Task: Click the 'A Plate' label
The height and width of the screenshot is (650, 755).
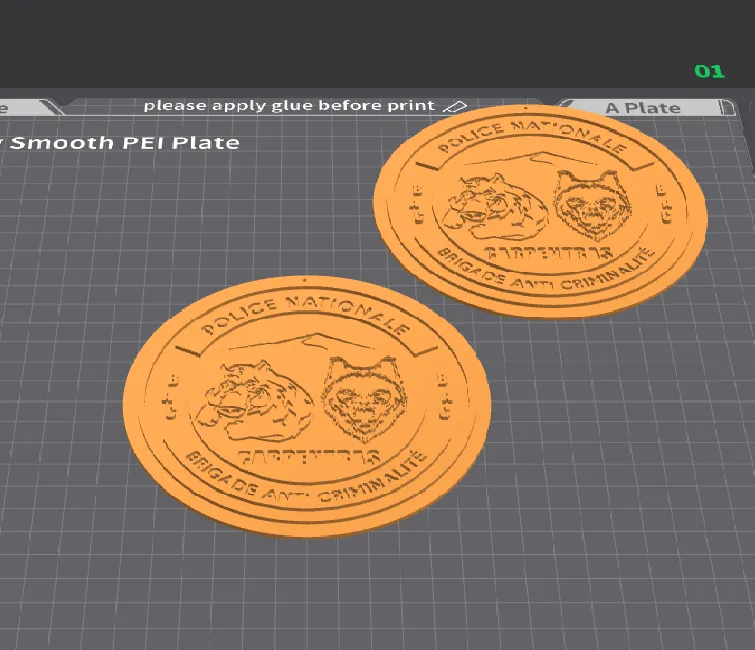Action: 643,108
